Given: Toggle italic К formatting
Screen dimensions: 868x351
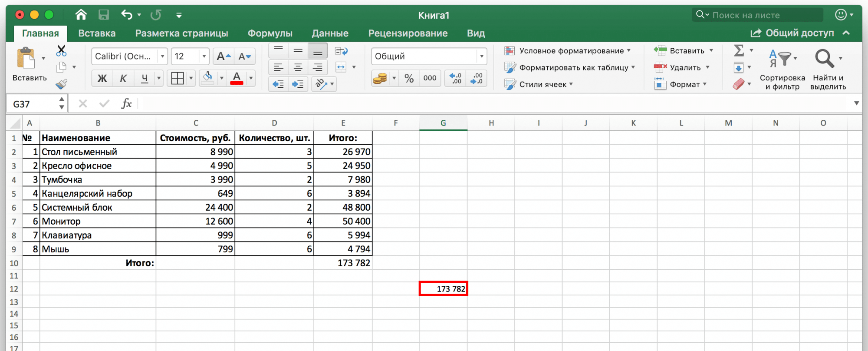Looking at the screenshot, I should (x=123, y=78).
